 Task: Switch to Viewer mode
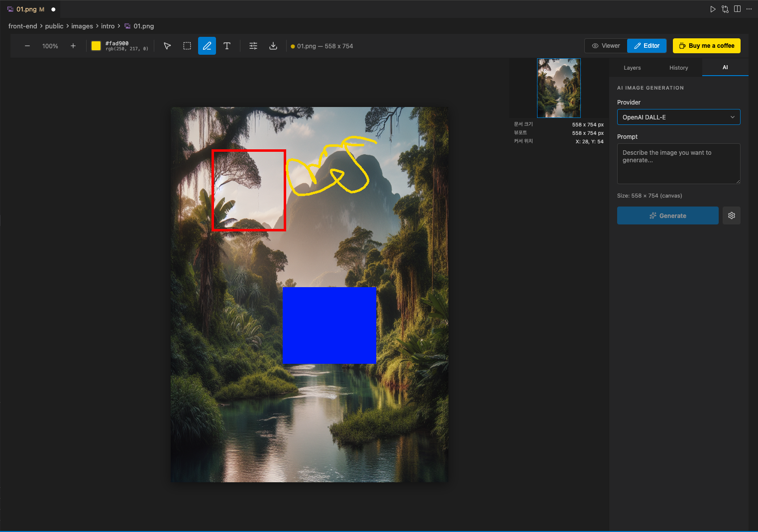pyautogui.click(x=605, y=45)
